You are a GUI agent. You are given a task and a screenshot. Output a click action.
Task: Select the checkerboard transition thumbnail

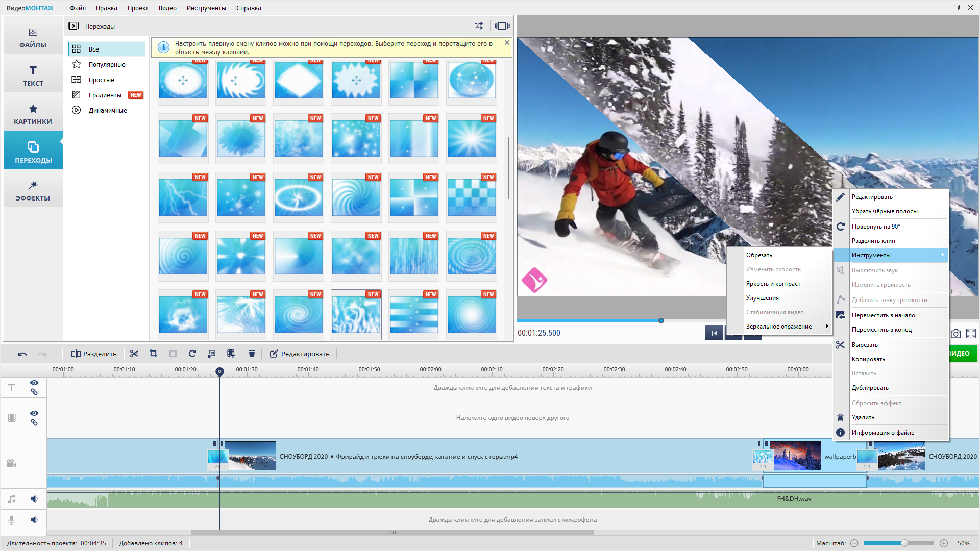472,197
